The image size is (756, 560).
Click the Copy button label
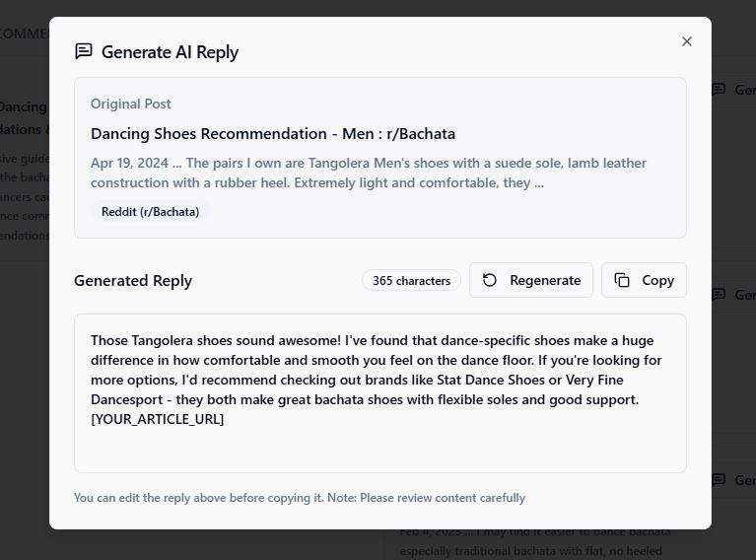pyautogui.click(x=657, y=280)
